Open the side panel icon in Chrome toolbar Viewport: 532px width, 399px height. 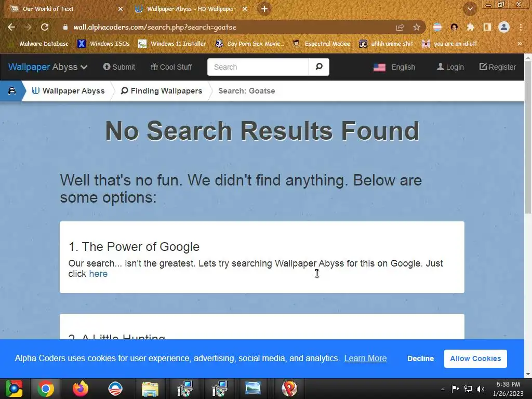[487, 27]
